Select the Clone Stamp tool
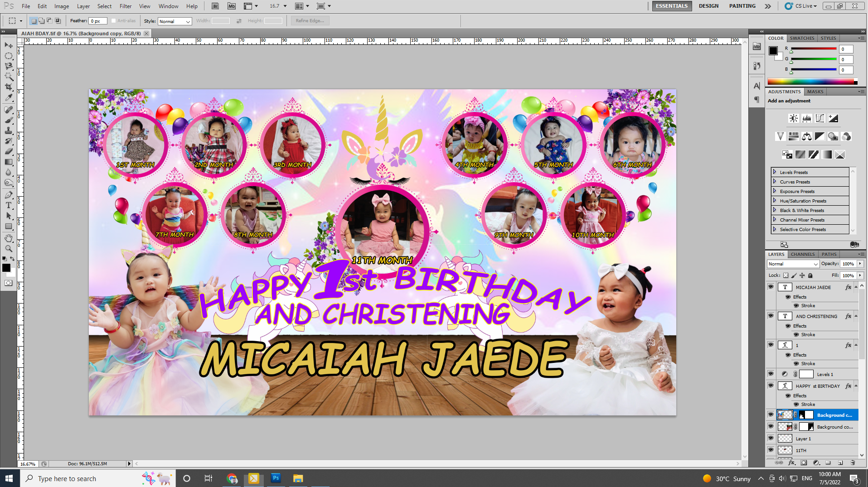Viewport: 868px width, 487px height. click(x=9, y=130)
